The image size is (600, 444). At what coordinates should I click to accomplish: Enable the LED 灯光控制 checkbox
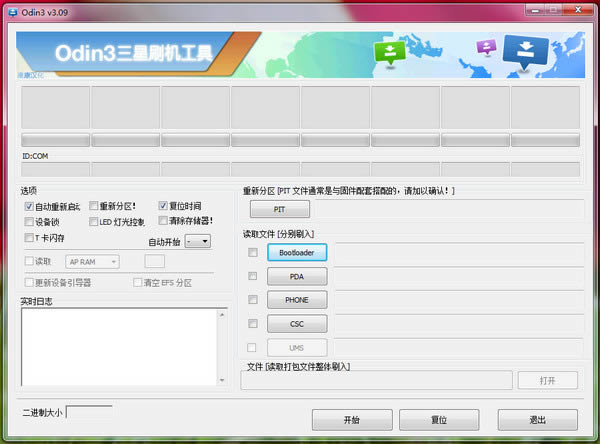(94, 222)
